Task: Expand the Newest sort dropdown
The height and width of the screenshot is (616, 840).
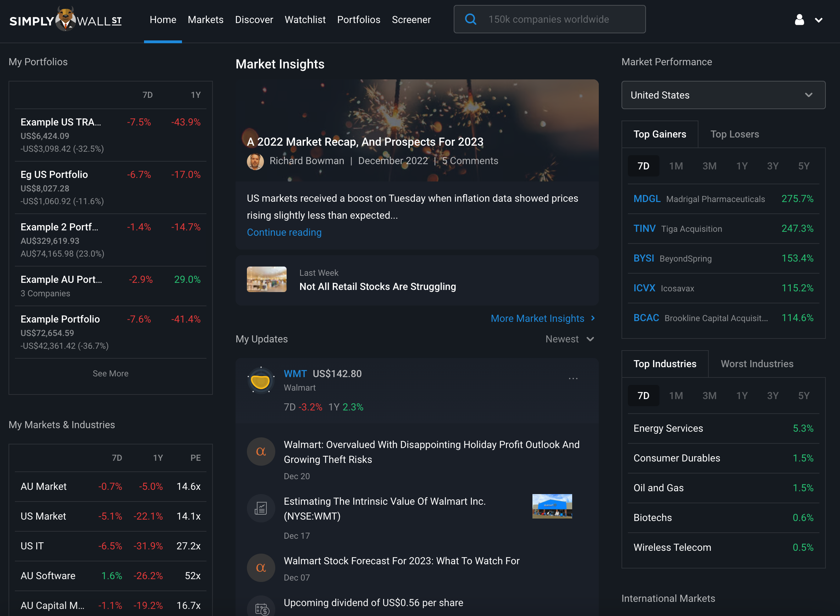Action: click(570, 339)
